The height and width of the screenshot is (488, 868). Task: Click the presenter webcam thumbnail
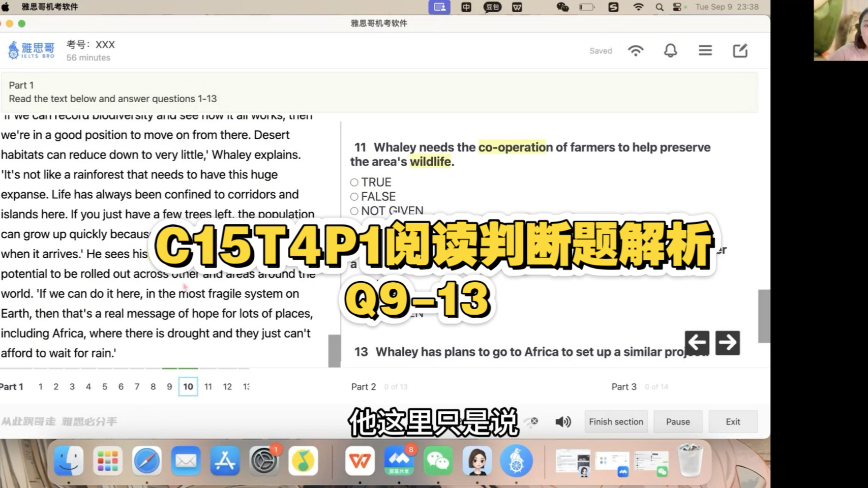(x=841, y=30)
